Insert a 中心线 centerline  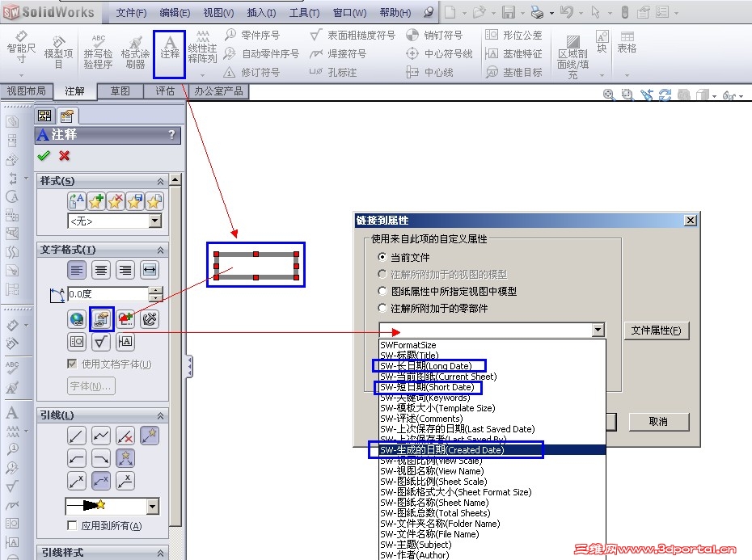(429, 73)
